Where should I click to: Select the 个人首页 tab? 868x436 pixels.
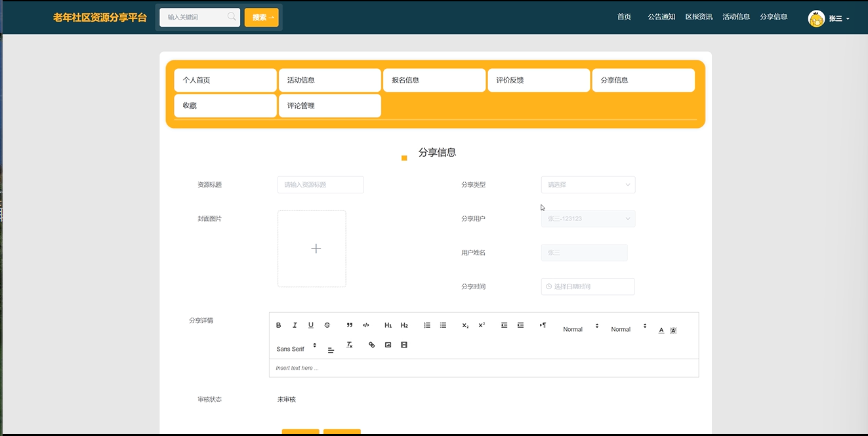coord(225,80)
